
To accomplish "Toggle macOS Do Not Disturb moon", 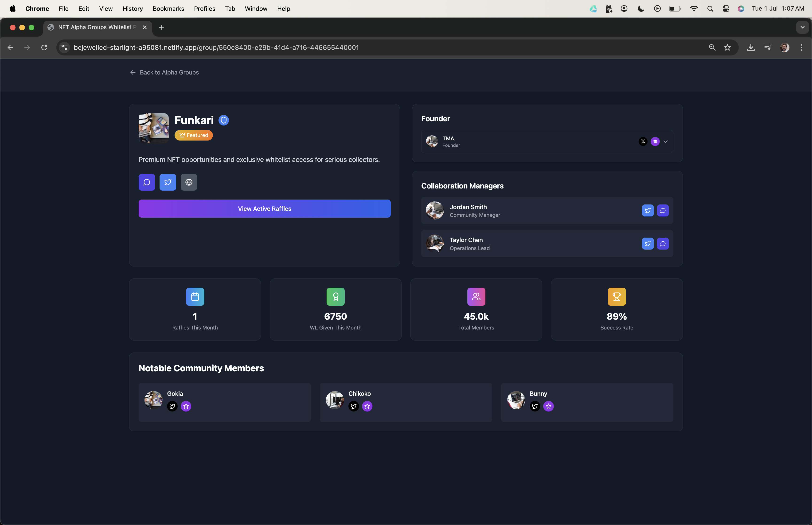I will pos(641,8).
